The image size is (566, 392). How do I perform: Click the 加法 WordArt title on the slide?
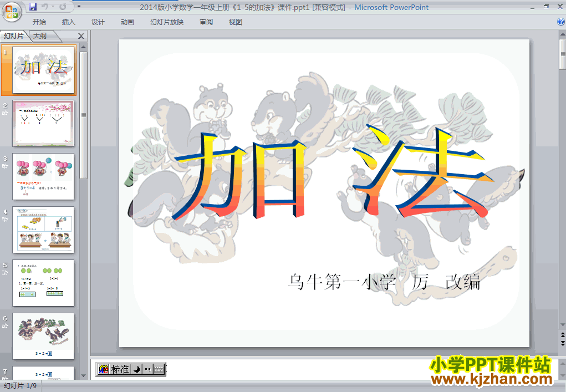[332, 171]
